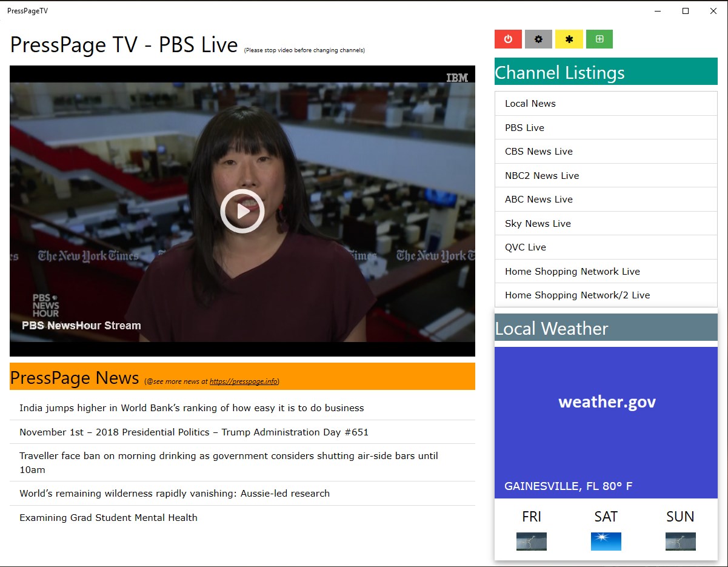Read the morning drinking ban article

click(242, 463)
